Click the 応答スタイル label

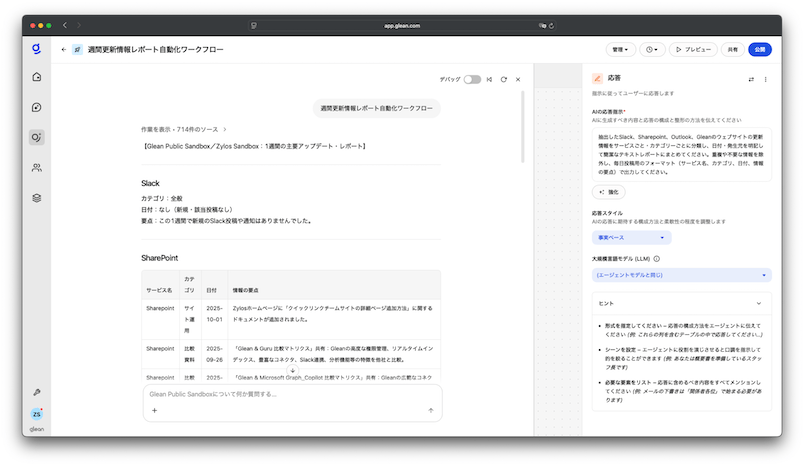click(x=607, y=213)
